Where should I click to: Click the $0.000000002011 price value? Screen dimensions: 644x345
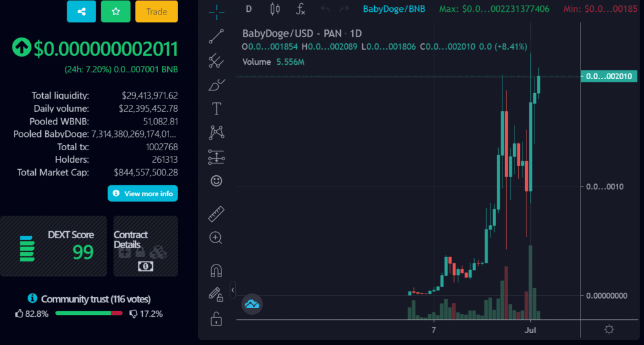click(x=106, y=49)
